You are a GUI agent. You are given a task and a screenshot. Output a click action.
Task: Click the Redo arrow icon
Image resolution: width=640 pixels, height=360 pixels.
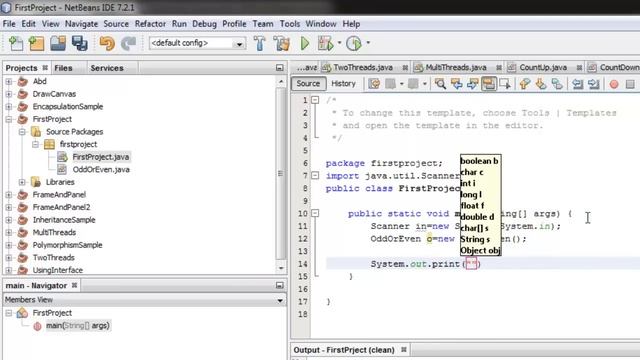point(129,43)
